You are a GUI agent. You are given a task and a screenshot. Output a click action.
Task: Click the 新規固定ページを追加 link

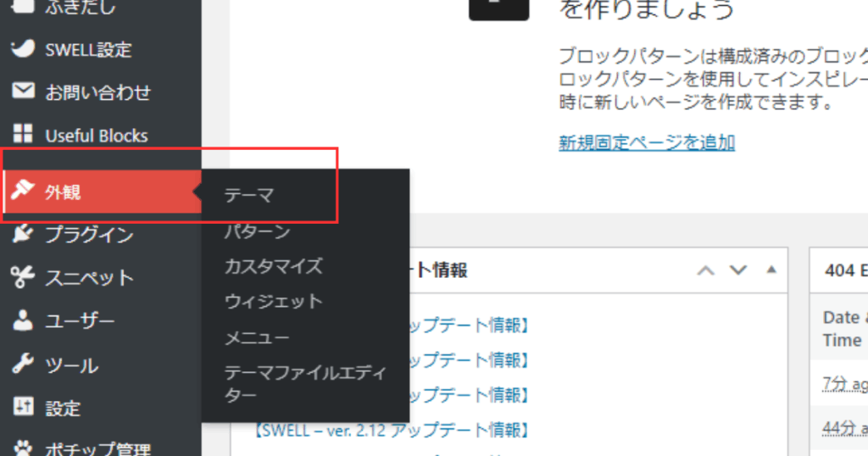pos(647,142)
